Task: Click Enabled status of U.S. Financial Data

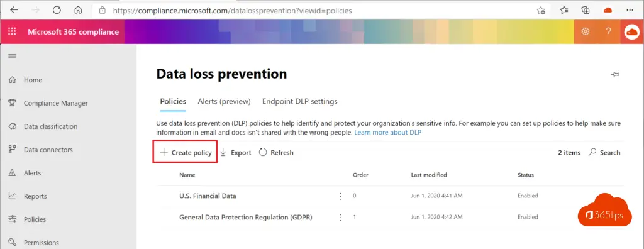Action: coord(528,196)
